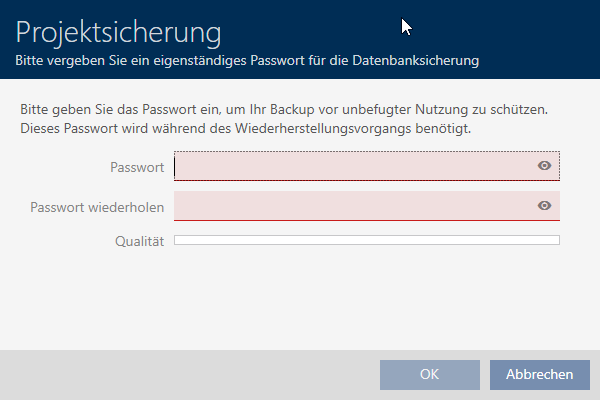The height and width of the screenshot is (400, 600).
Task: Click the text cursor in the Passwort field
Action: pos(176,166)
